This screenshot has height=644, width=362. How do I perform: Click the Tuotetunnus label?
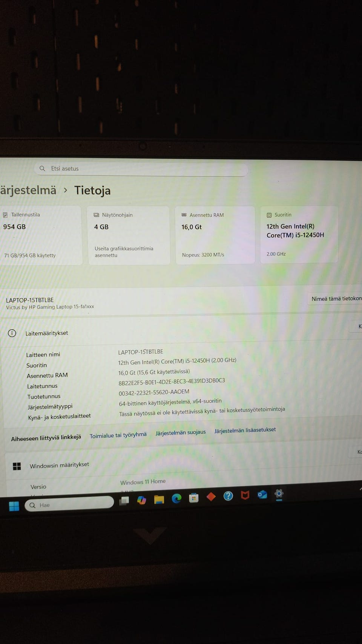pyautogui.click(x=44, y=397)
